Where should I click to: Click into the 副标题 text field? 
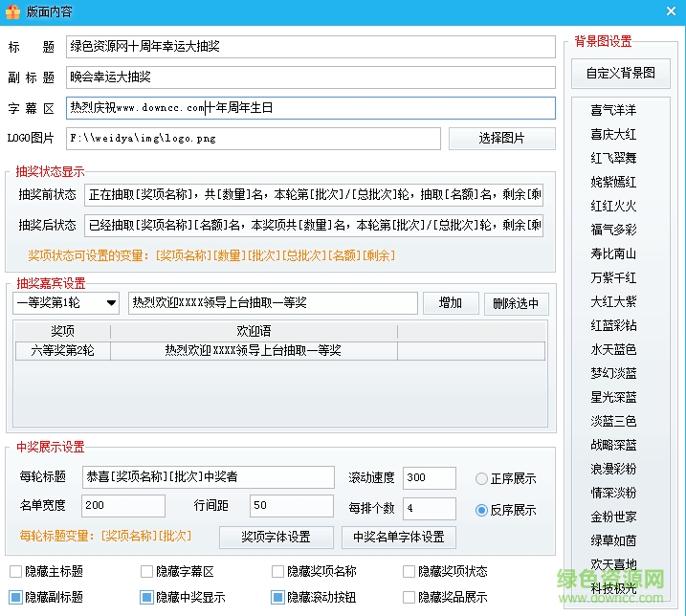(x=311, y=77)
